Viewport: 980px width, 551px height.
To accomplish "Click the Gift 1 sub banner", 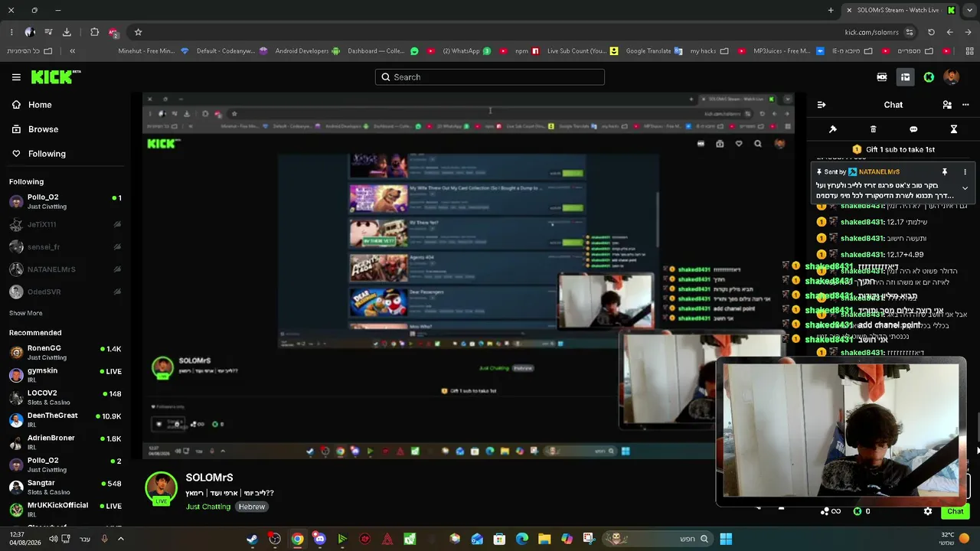I will tap(893, 149).
